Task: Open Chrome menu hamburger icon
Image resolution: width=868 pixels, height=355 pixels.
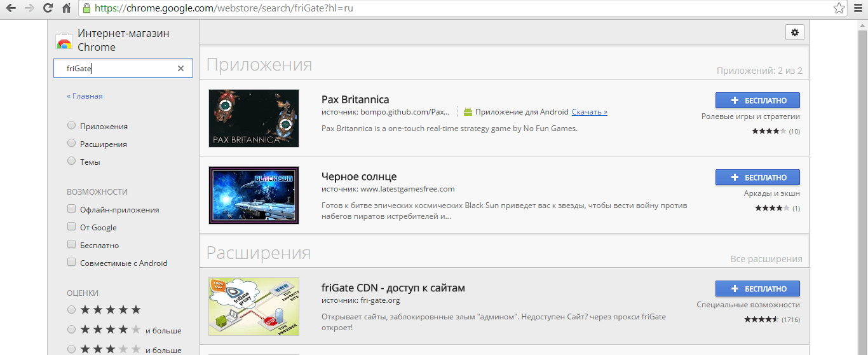Action: point(858,8)
